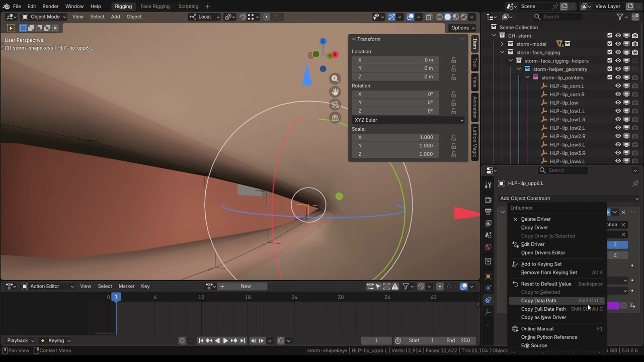Click the purple color swatch
Screen dimensions: 644x362
point(614,306)
